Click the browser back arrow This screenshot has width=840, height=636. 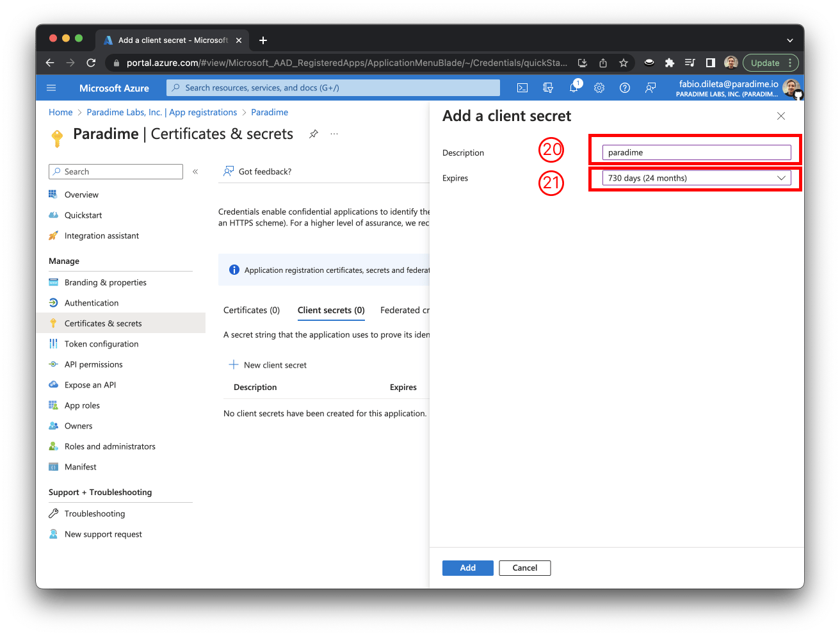click(50, 63)
